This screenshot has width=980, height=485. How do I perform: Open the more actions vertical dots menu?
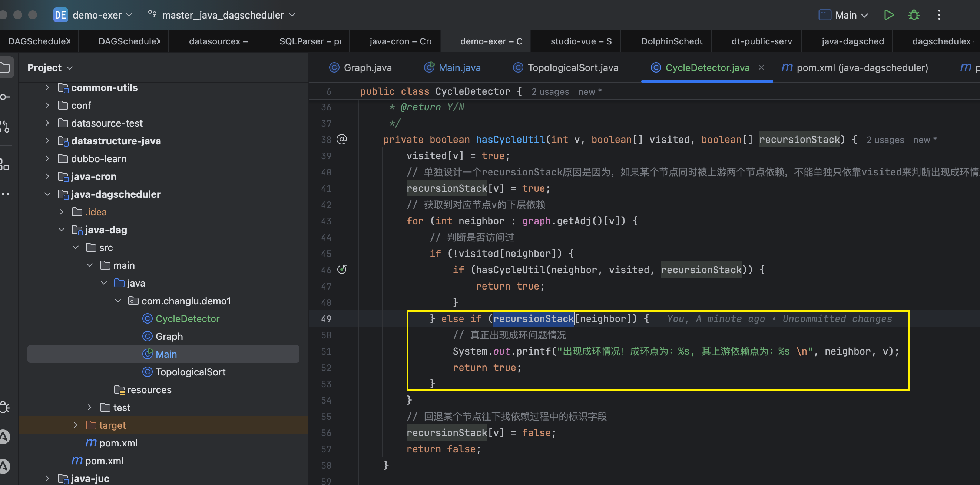[x=939, y=15]
